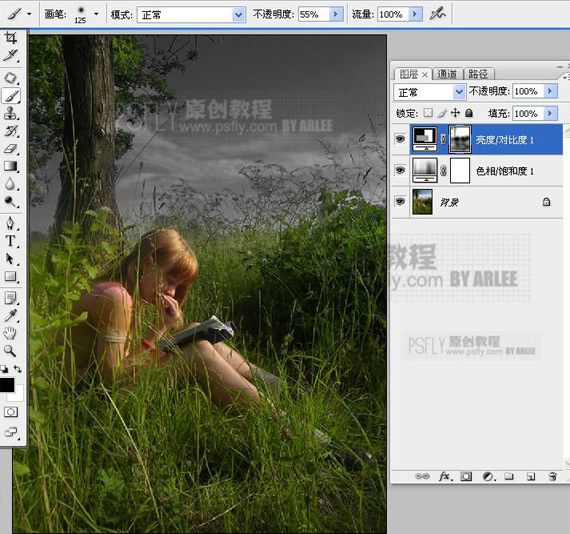Select the Hand tool
The width and height of the screenshot is (570, 534).
(x=11, y=333)
